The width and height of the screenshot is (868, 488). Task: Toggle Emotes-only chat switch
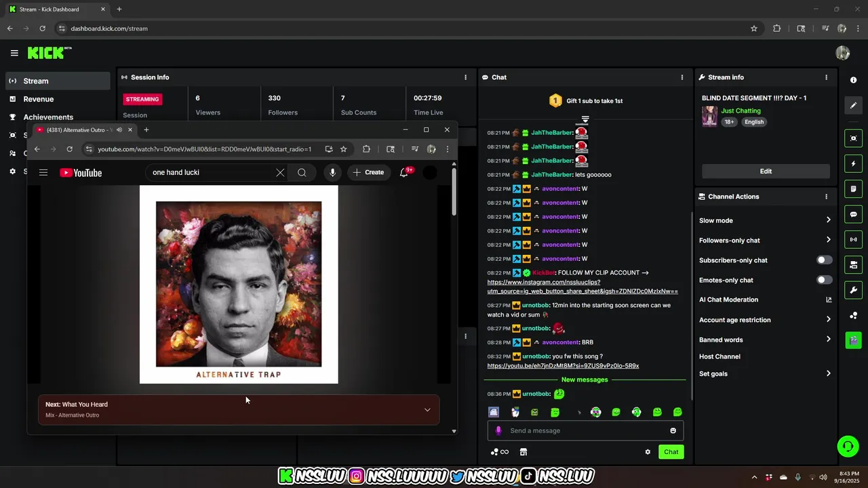click(x=824, y=280)
